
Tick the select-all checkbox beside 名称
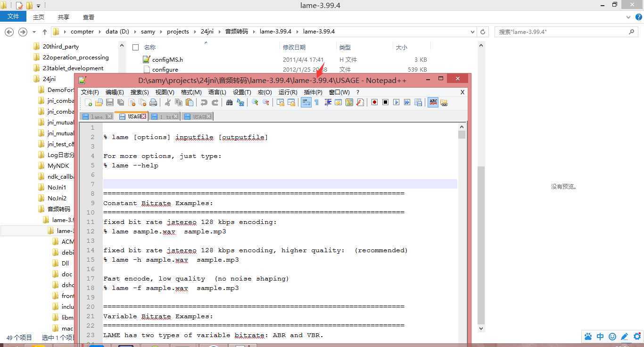click(136, 47)
